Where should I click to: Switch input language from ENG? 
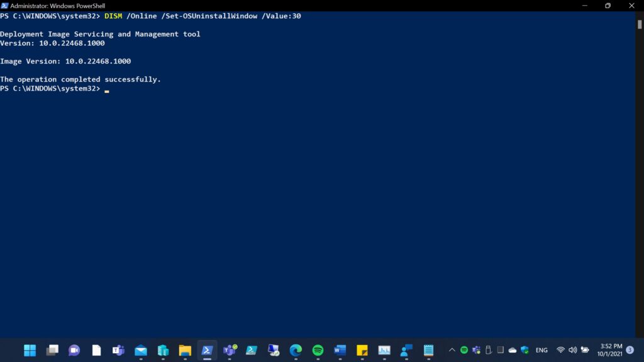pyautogui.click(x=541, y=350)
